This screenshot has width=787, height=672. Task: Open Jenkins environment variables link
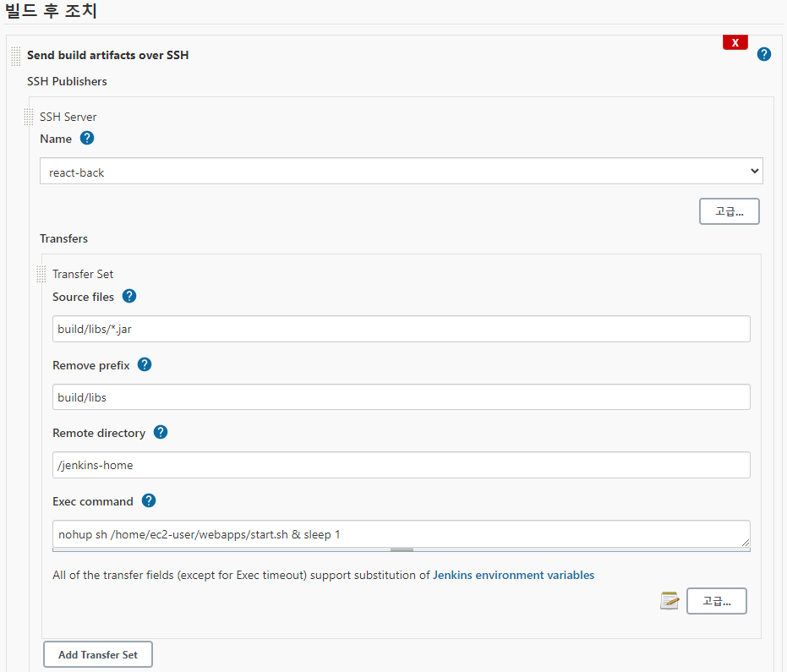(x=513, y=575)
